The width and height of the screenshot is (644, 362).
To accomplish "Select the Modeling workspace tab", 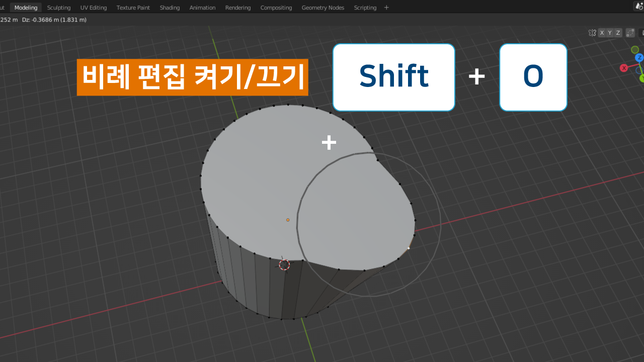I will coord(26,8).
